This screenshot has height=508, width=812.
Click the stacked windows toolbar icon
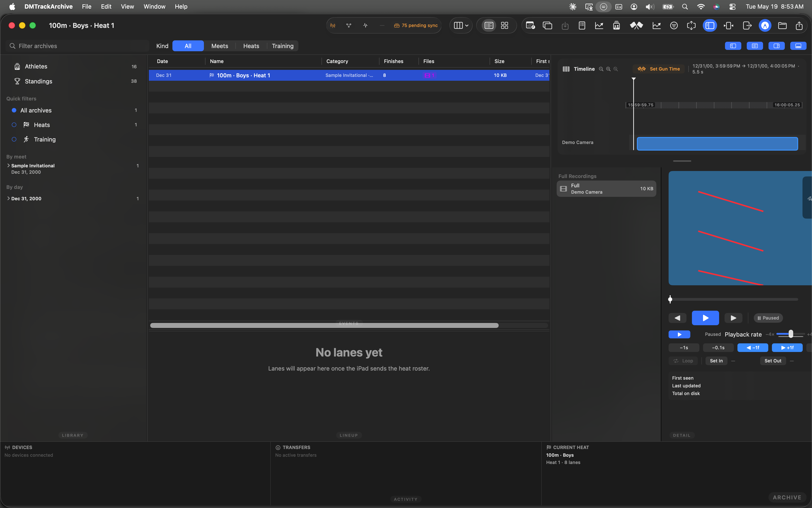coord(548,26)
